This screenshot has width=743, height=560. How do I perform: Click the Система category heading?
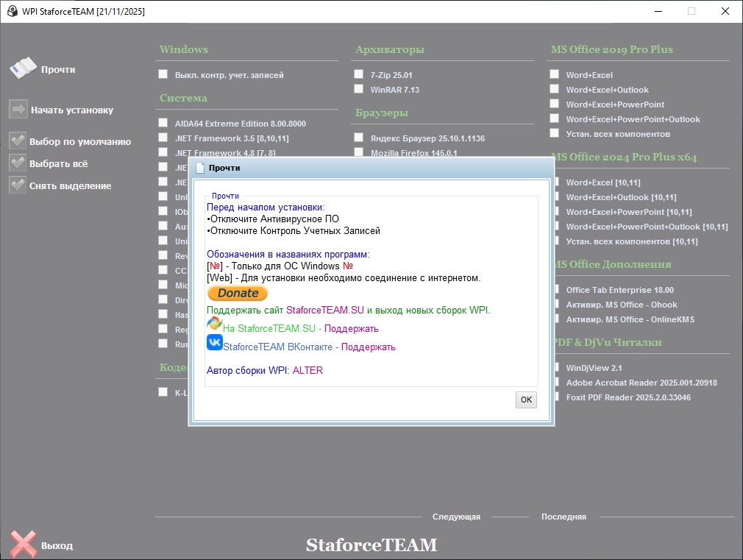coord(183,98)
